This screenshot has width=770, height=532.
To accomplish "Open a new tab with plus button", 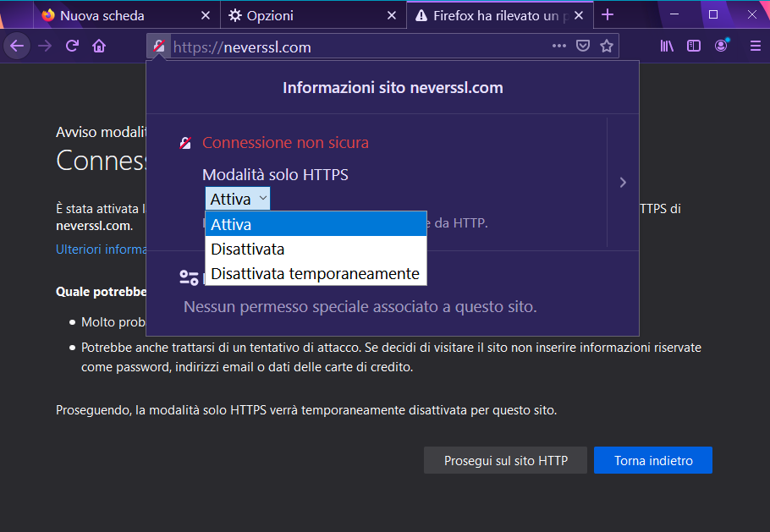I will (608, 14).
